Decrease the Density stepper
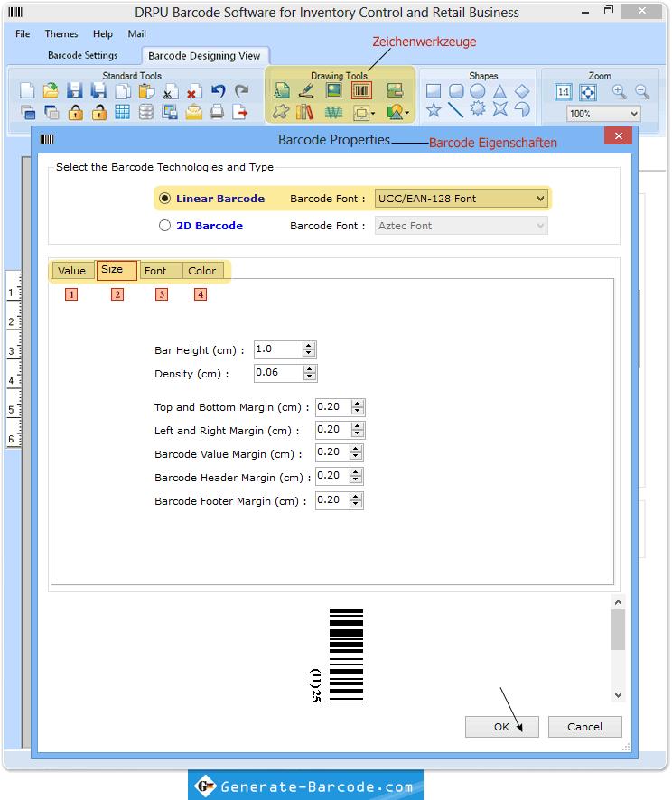 tap(309, 377)
